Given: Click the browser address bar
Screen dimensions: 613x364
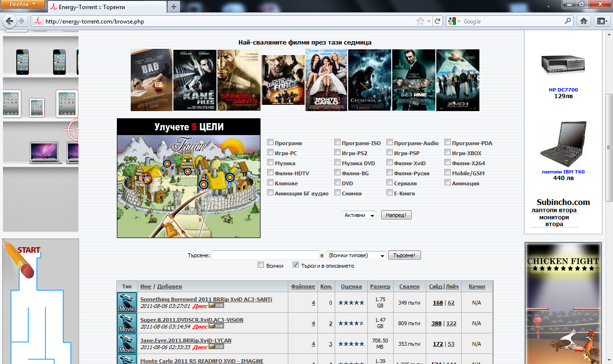Looking at the screenshot, I should 230,21.
